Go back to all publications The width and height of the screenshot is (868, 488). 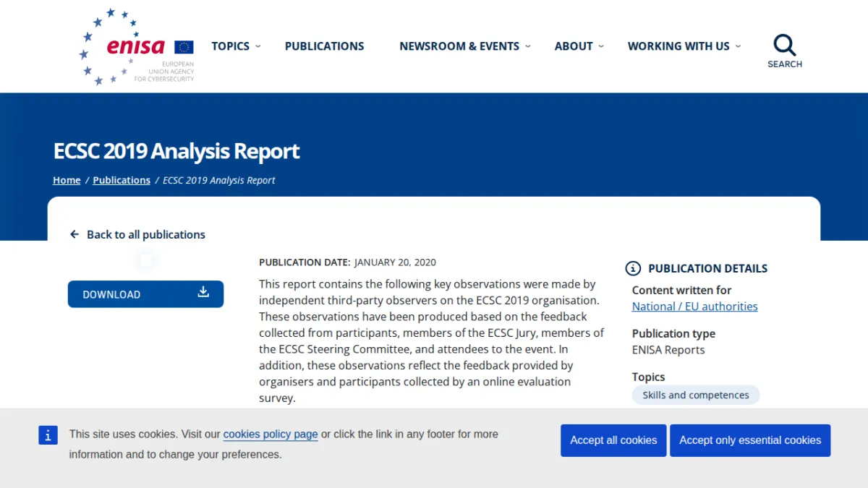(145, 234)
